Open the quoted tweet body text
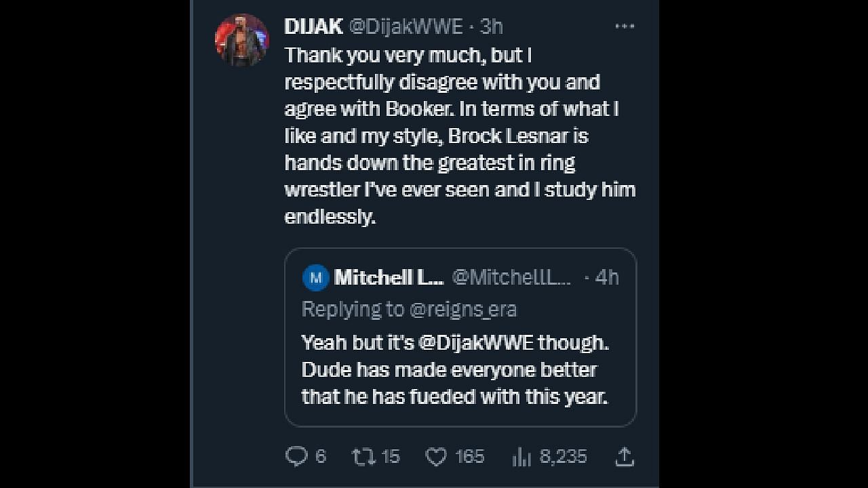This screenshot has height=488, width=868. (454, 370)
